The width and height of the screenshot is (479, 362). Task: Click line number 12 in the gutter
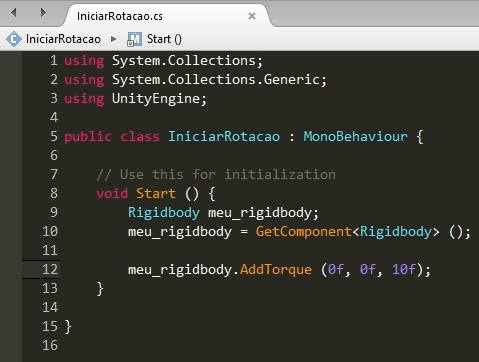[50, 269]
